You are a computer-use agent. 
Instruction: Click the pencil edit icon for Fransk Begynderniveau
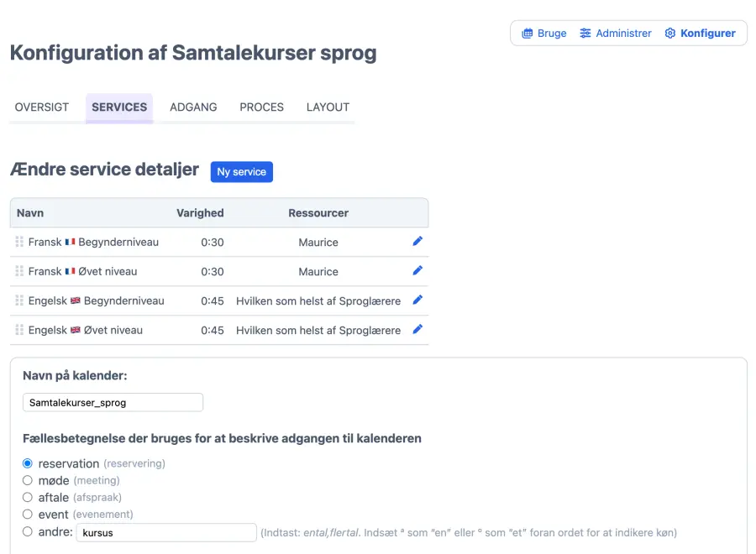click(417, 242)
